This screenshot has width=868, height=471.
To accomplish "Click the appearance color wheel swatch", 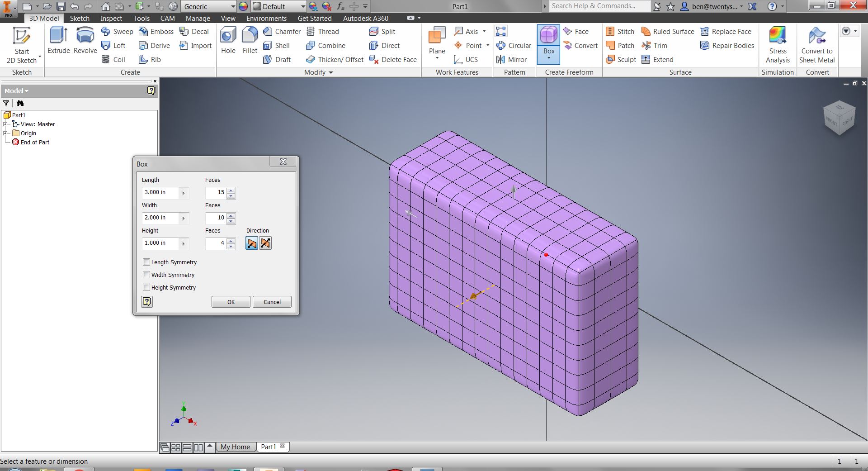I will tap(243, 6).
